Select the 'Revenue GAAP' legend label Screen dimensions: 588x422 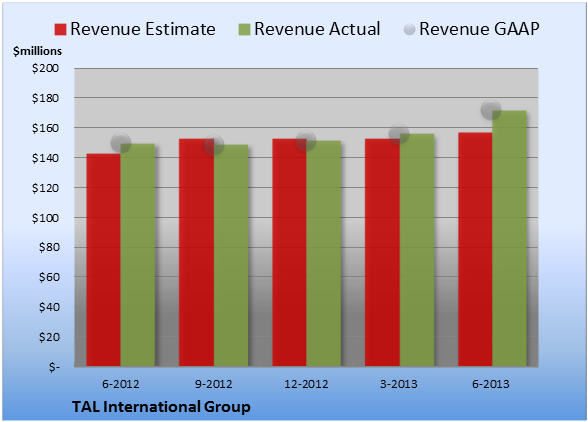coord(480,29)
